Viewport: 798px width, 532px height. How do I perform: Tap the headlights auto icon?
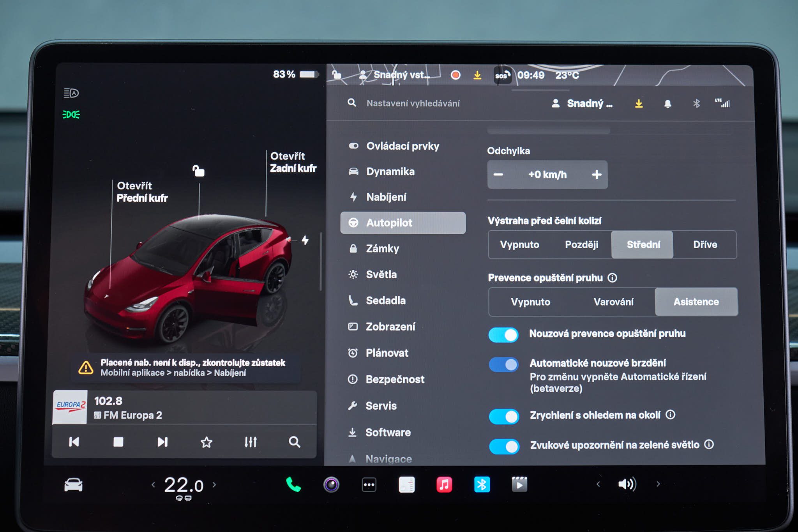click(x=71, y=93)
